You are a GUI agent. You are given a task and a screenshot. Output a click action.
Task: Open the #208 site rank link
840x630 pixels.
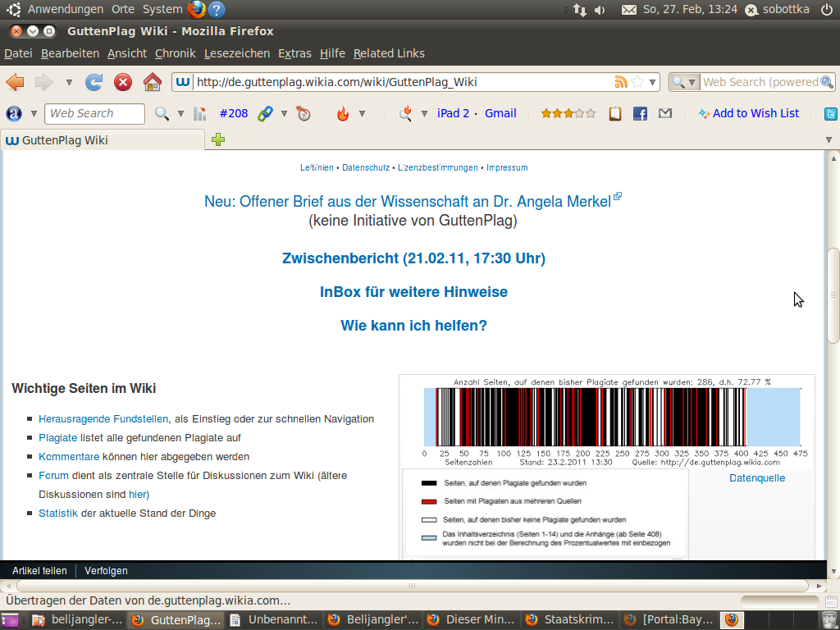234,113
